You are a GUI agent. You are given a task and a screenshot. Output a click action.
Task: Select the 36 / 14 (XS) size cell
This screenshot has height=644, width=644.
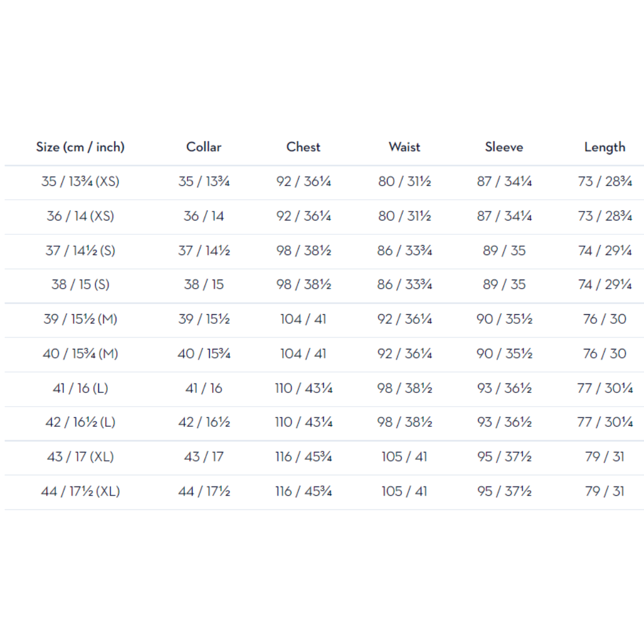pyautogui.click(x=80, y=216)
